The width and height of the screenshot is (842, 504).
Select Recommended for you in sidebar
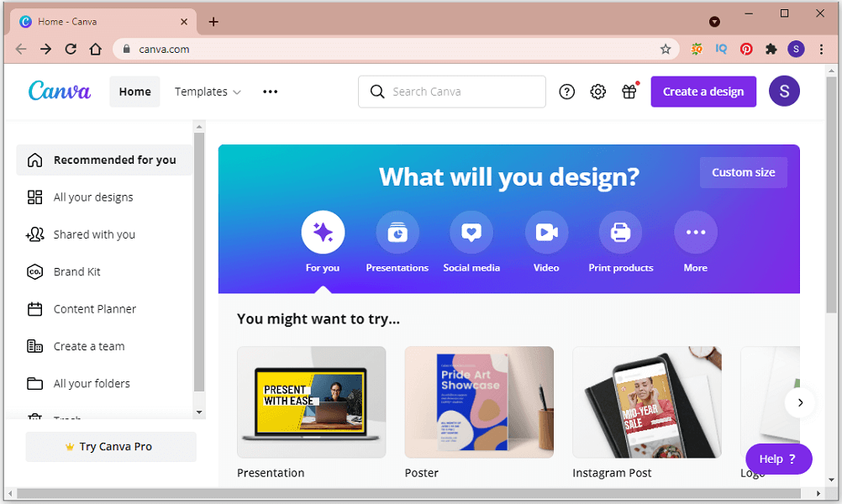[104, 160]
